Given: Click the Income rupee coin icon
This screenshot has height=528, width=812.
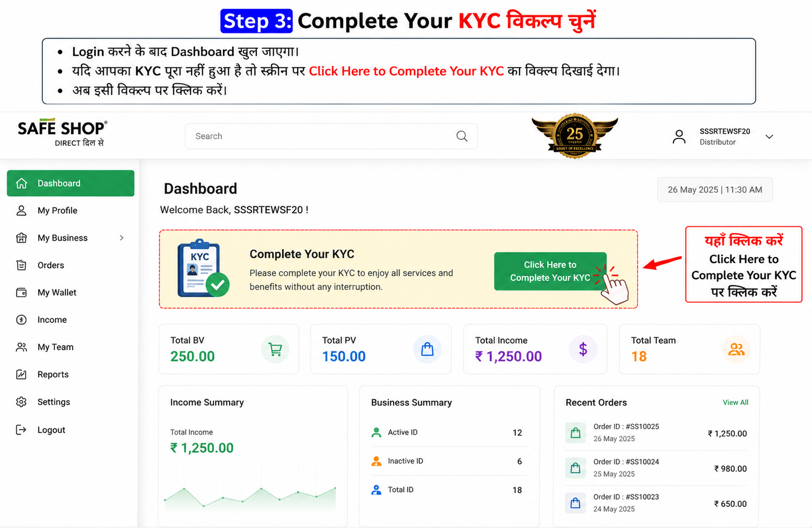Looking at the screenshot, I should click(x=21, y=320).
